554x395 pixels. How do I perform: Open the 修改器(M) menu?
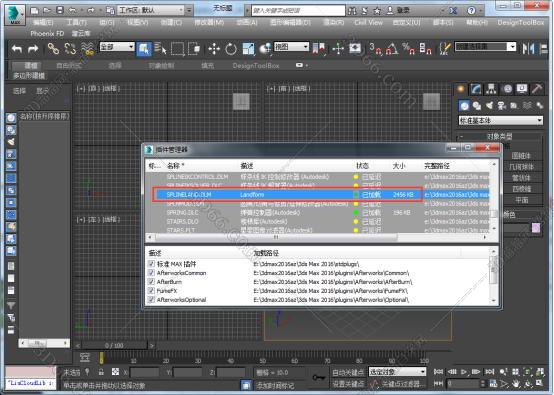209,23
